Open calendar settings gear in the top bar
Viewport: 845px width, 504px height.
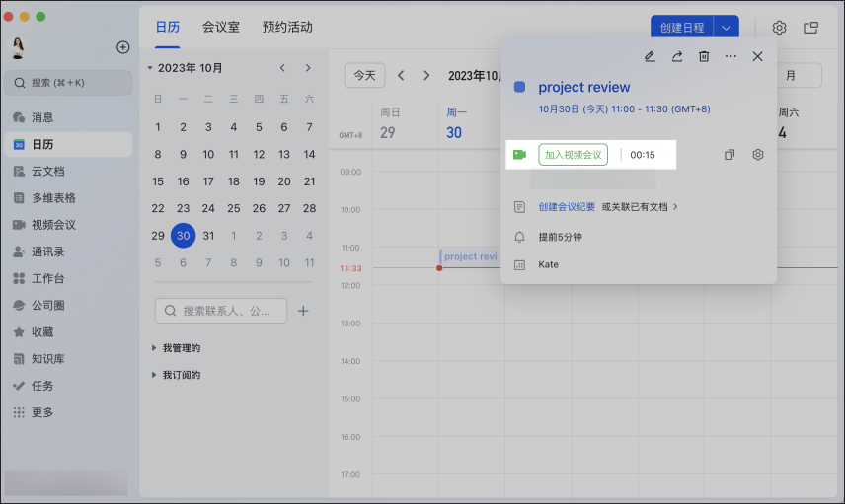[779, 28]
